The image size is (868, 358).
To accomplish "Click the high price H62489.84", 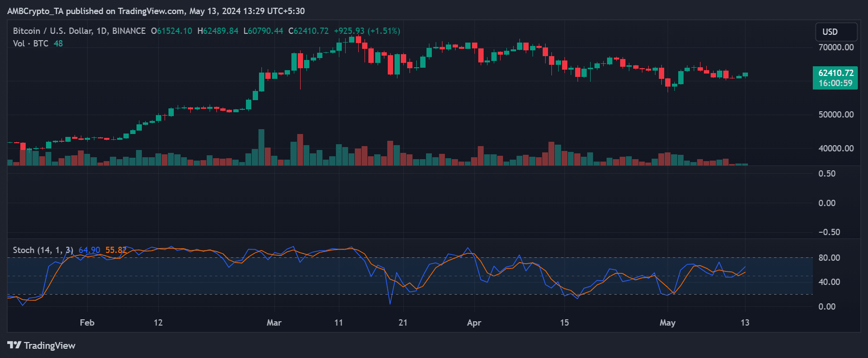I will tap(218, 31).
